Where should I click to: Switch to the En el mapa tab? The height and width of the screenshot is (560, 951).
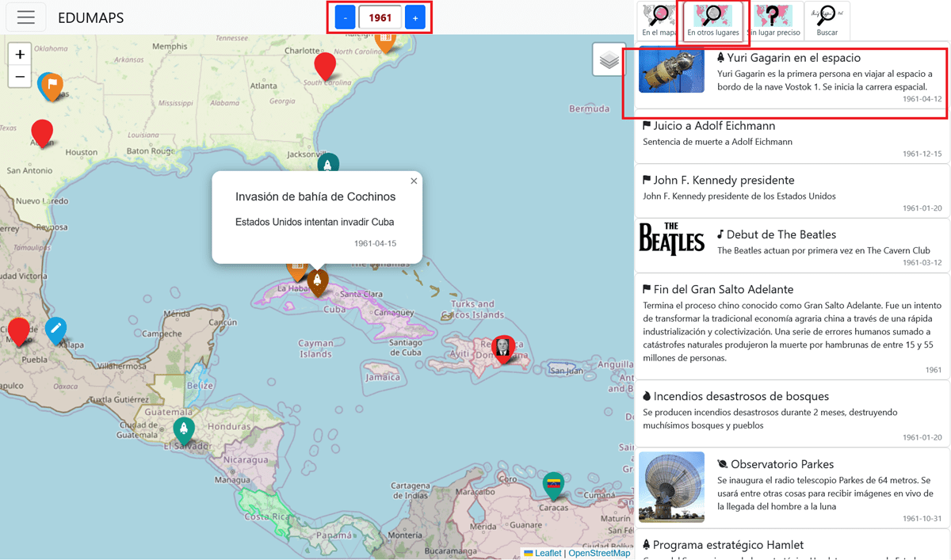pos(659,21)
